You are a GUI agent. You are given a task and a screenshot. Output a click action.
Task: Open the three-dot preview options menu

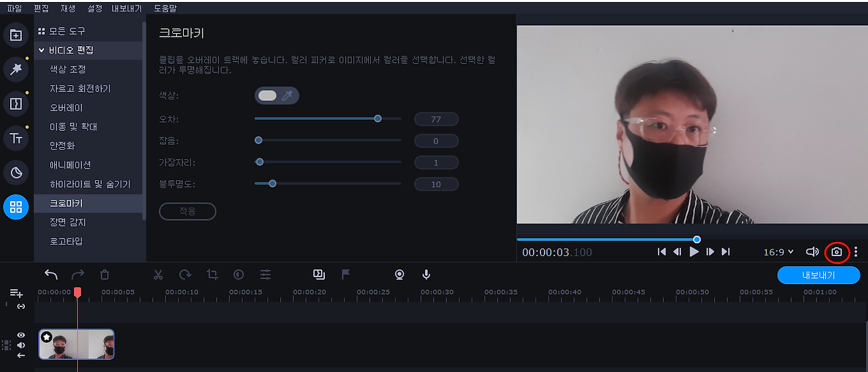click(856, 252)
